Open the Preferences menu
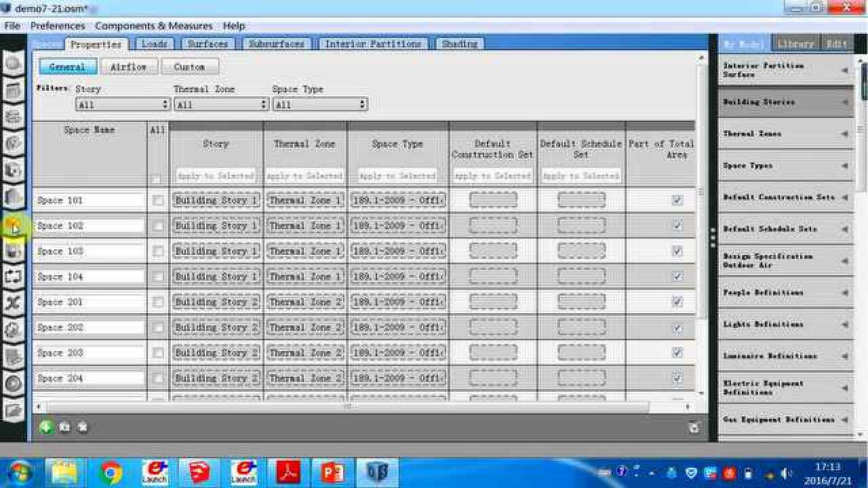868x488 pixels. click(58, 26)
